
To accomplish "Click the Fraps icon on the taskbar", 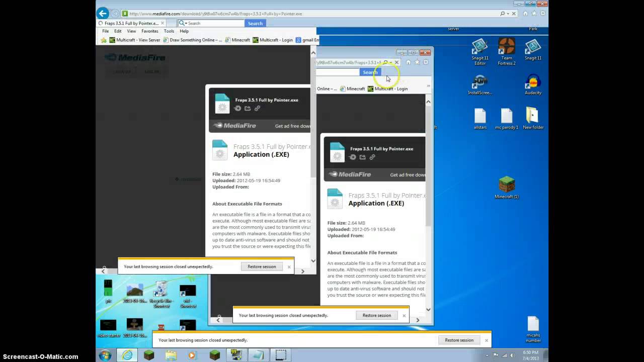I will point(236,355).
